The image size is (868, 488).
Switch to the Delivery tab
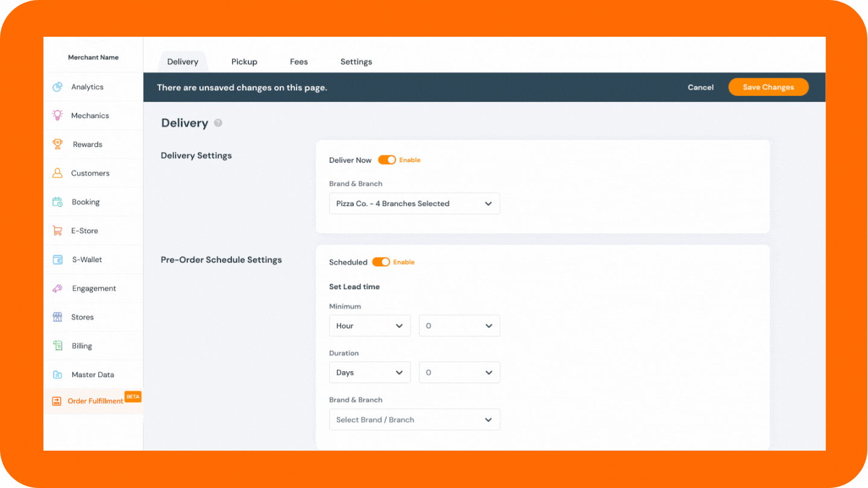[x=183, y=61]
